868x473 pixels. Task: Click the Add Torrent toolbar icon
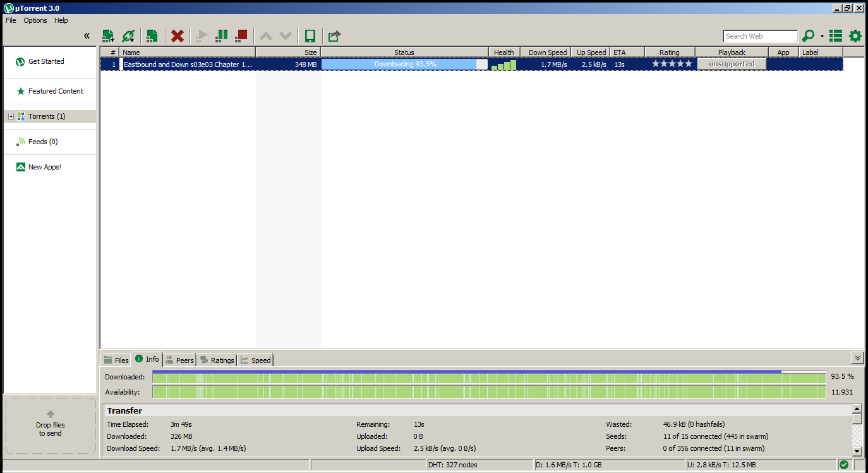point(108,36)
